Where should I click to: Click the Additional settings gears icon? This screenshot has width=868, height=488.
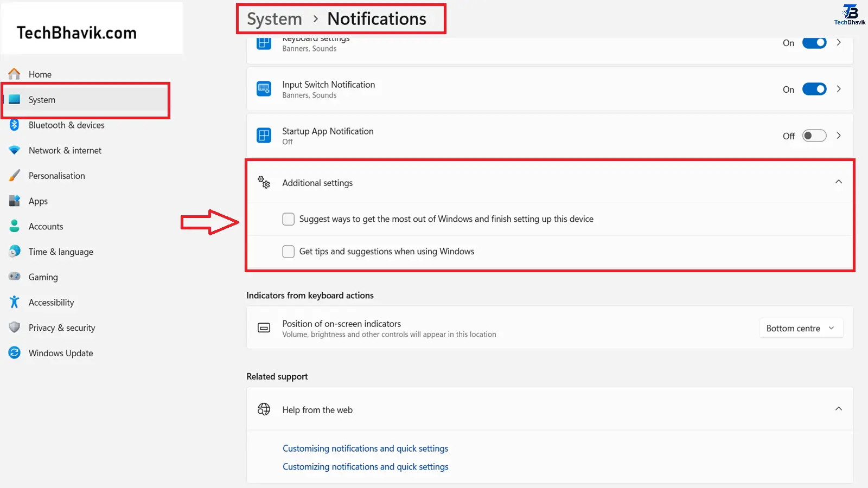[264, 182]
